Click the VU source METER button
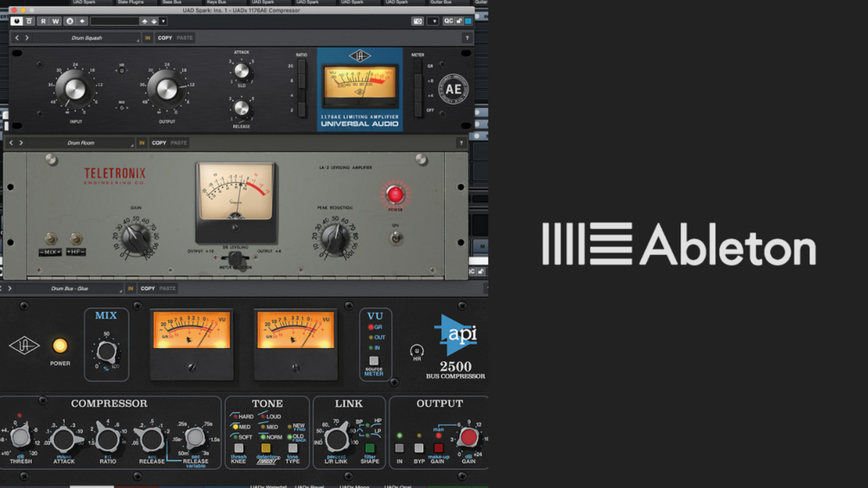Screen dimensions: 868x488 [374, 361]
